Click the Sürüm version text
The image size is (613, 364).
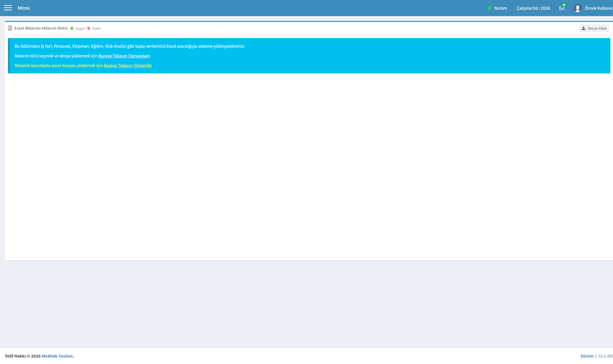[x=597, y=356]
